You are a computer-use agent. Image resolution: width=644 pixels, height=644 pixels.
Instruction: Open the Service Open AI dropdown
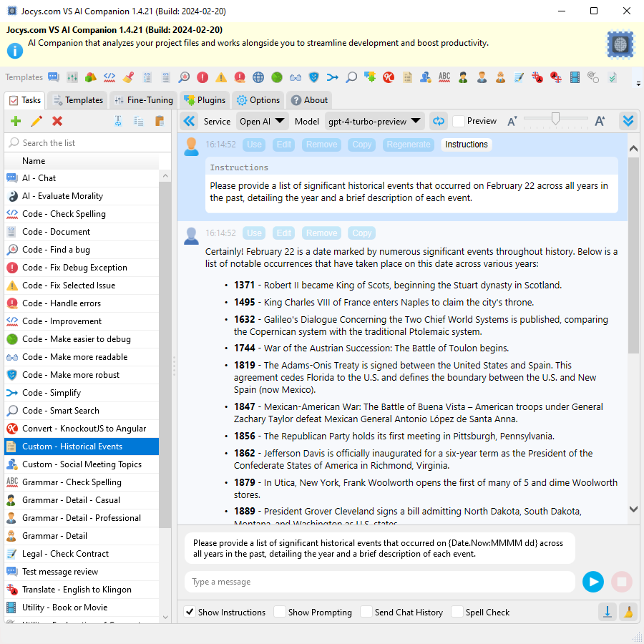[x=263, y=121]
